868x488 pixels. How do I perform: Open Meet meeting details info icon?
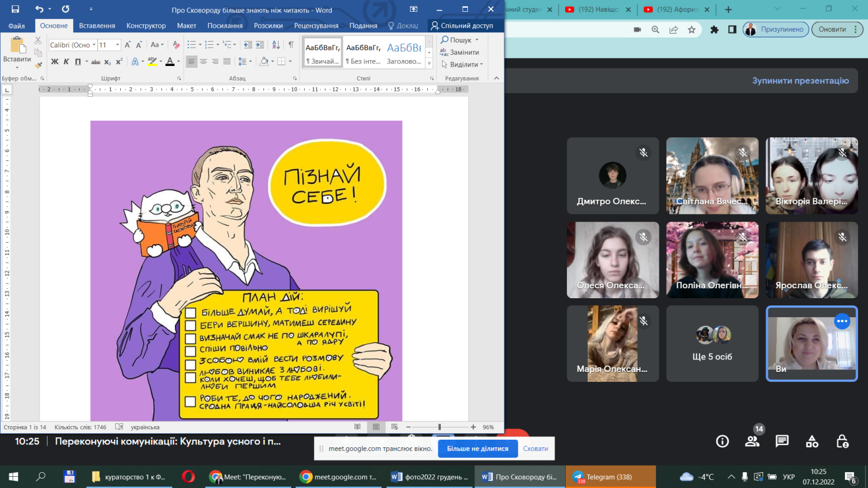pos(722,441)
